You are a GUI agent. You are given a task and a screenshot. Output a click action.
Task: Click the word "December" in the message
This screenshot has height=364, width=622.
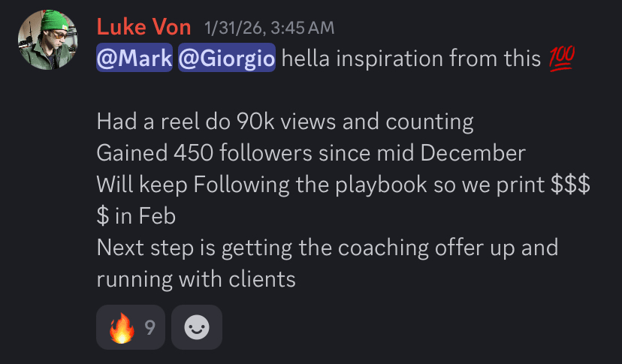[473, 153]
